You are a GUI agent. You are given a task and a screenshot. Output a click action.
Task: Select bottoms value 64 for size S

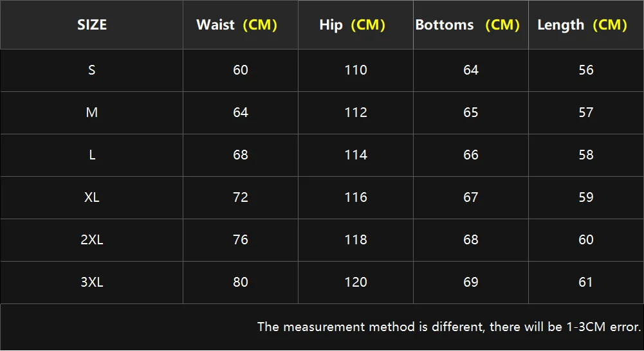point(471,70)
